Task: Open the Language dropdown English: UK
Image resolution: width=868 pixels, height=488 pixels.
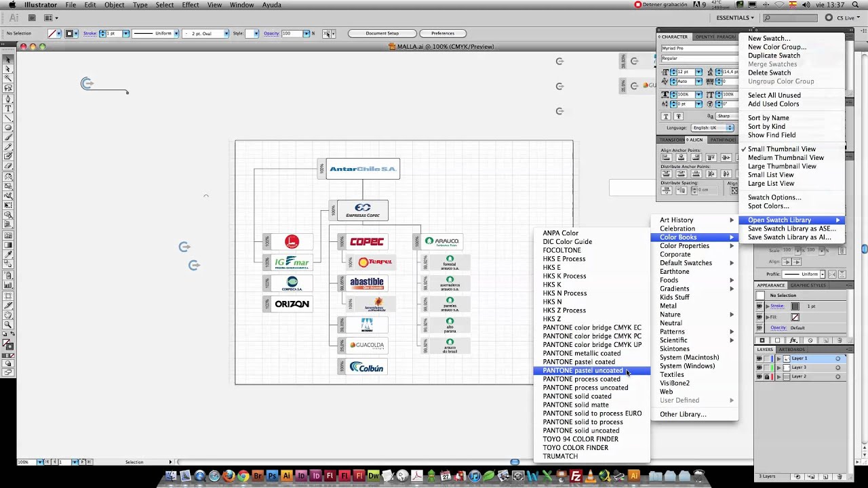Action: point(712,127)
